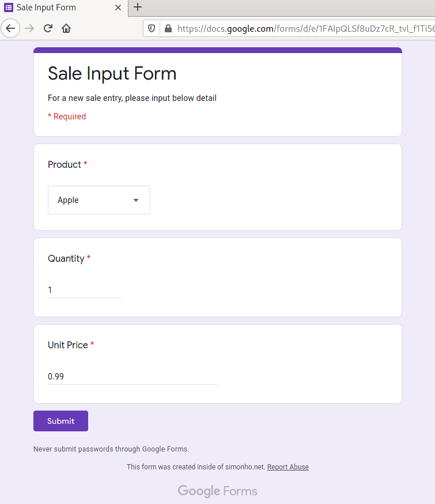Click the home icon in the toolbar
The image size is (435, 504).
pyautogui.click(x=66, y=28)
